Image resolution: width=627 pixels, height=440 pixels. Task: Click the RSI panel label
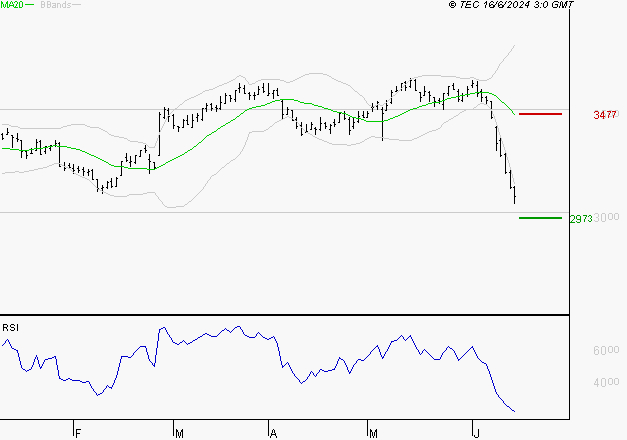(x=10, y=328)
